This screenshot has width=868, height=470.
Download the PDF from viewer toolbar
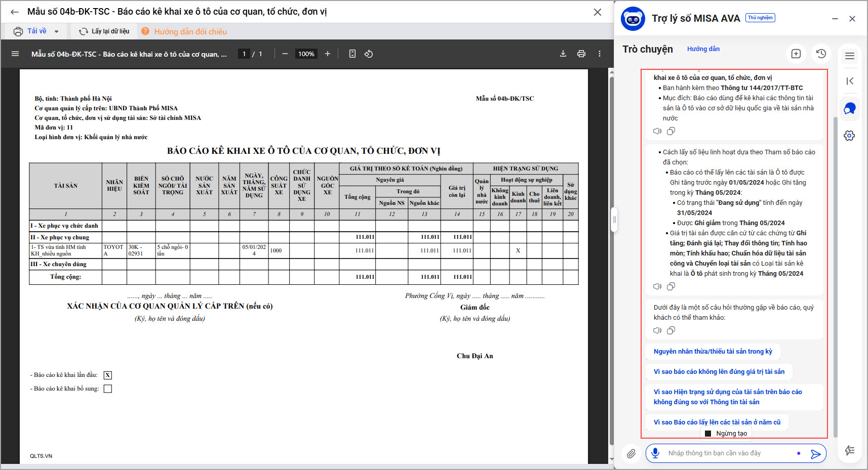[563, 54]
